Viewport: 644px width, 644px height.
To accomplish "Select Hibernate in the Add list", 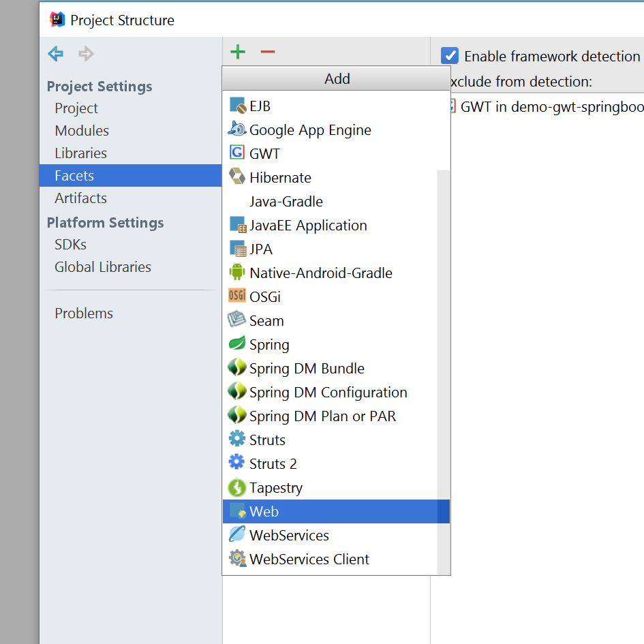I will click(331, 177).
